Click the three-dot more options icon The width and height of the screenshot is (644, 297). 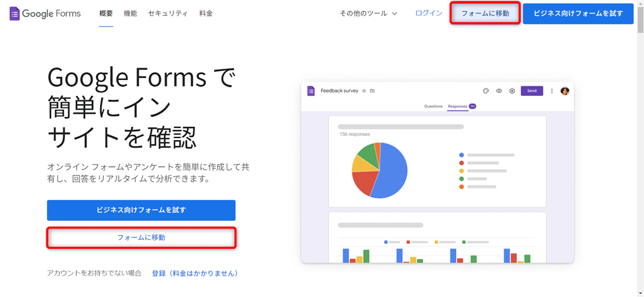[552, 91]
